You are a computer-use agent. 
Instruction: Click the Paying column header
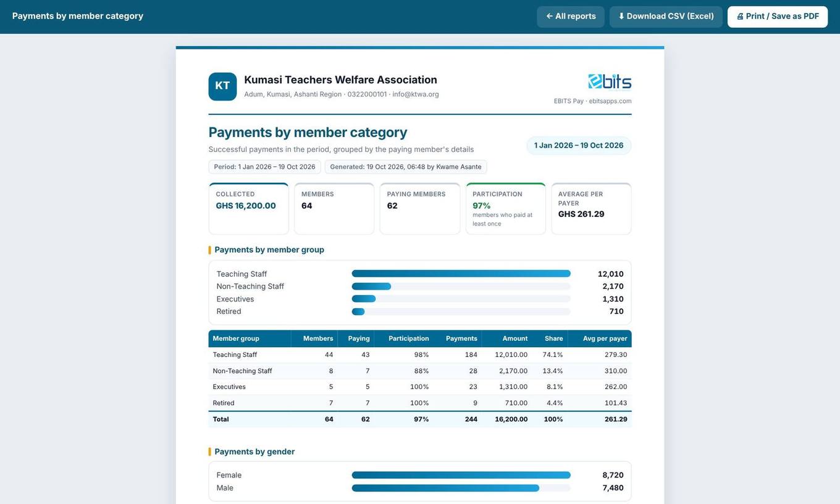356,338
